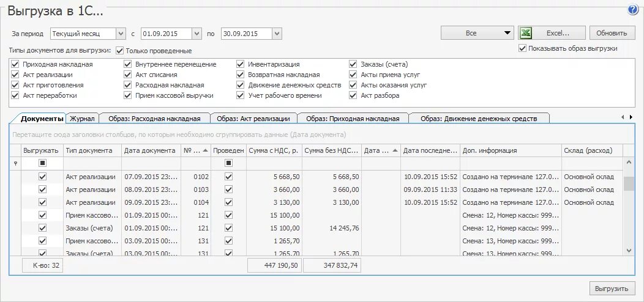The width and height of the screenshot is (644, 302).
Task: Open start date 01.09.2015 calendar dropdown
Action: pyautogui.click(x=197, y=34)
